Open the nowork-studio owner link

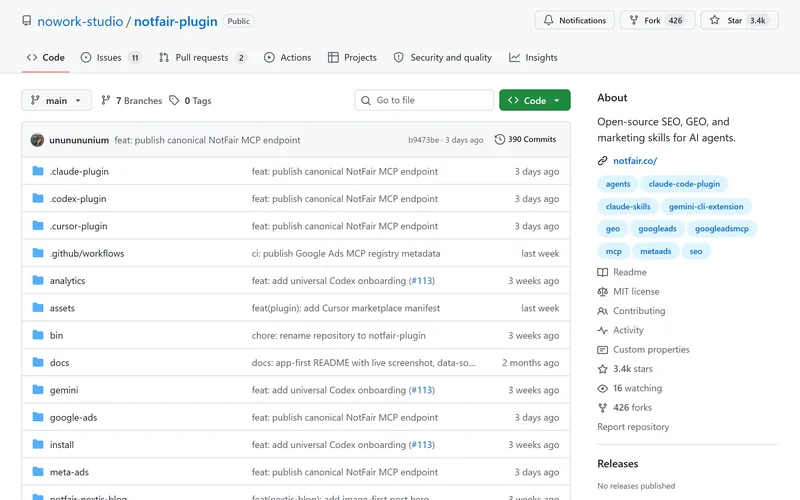point(80,21)
